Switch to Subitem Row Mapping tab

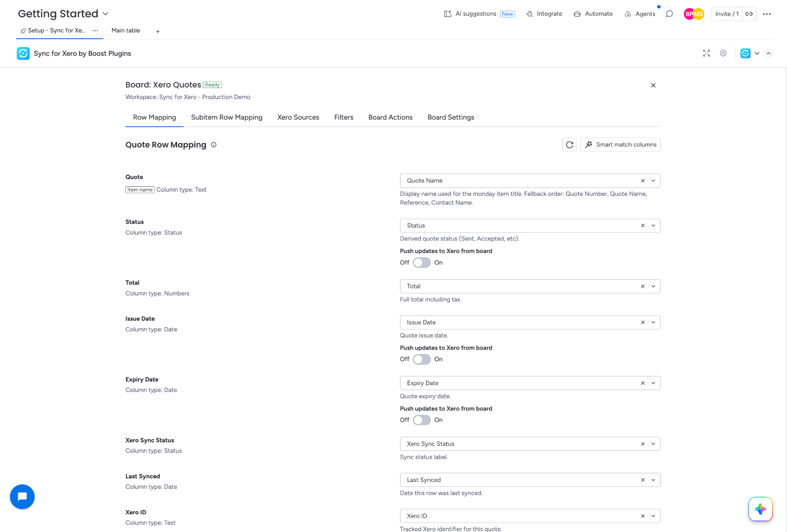[227, 117]
